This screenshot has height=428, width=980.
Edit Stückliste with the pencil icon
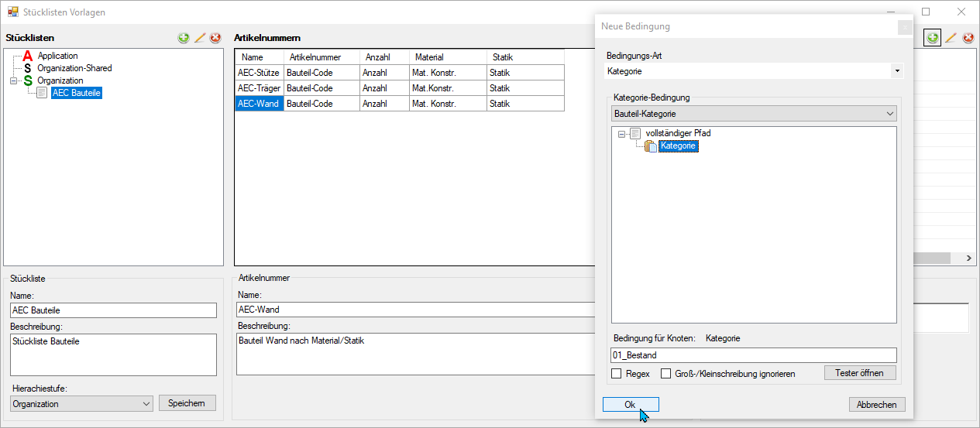click(200, 38)
